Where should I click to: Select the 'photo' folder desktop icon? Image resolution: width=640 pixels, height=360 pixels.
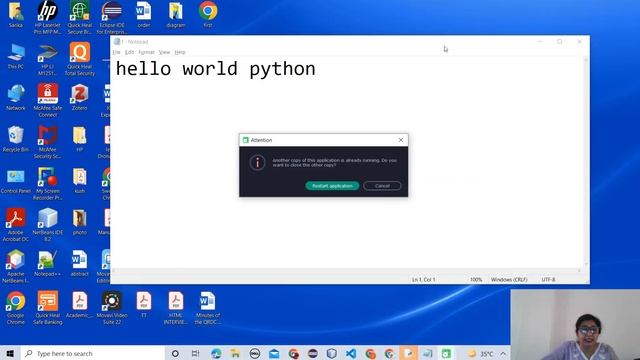(x=80, y=222)
